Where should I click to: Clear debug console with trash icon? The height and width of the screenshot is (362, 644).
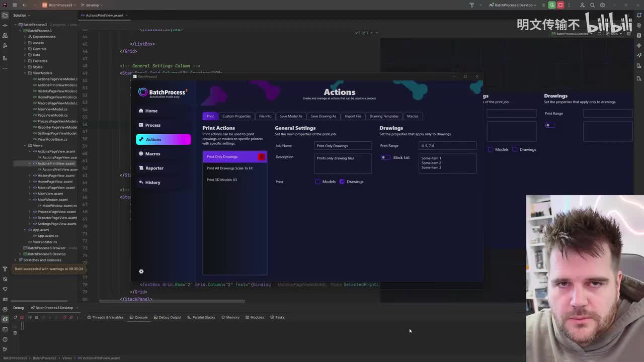click(x=15, y=333)
